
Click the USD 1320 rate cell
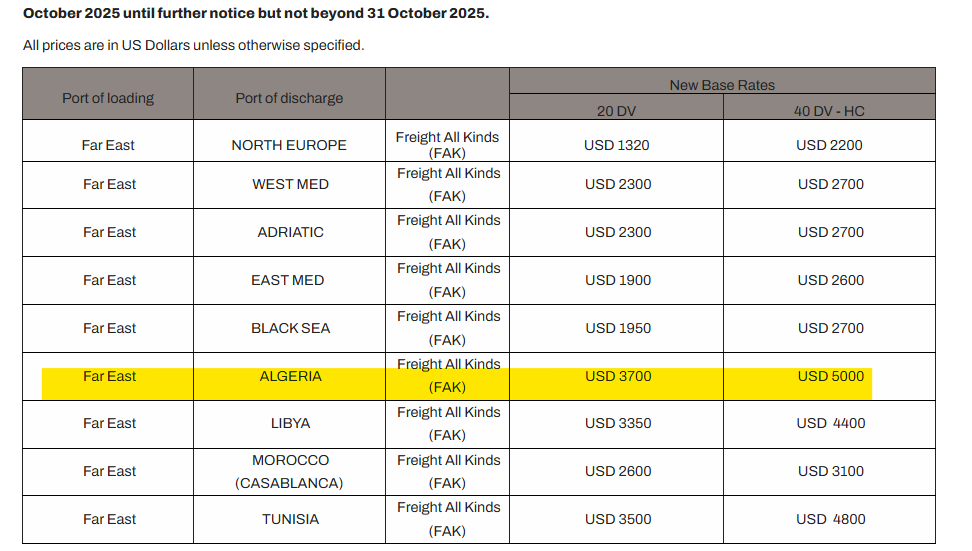(616, 145)
